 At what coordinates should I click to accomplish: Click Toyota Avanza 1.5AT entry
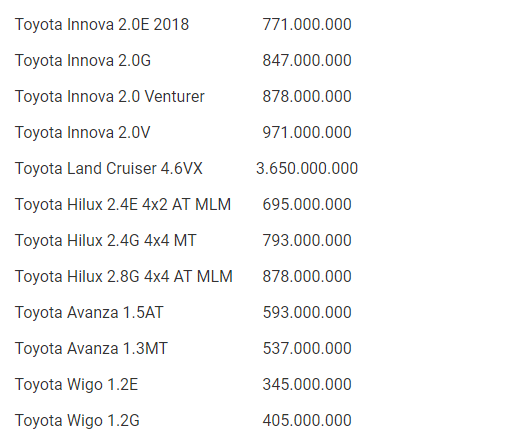tap(89, 313)
